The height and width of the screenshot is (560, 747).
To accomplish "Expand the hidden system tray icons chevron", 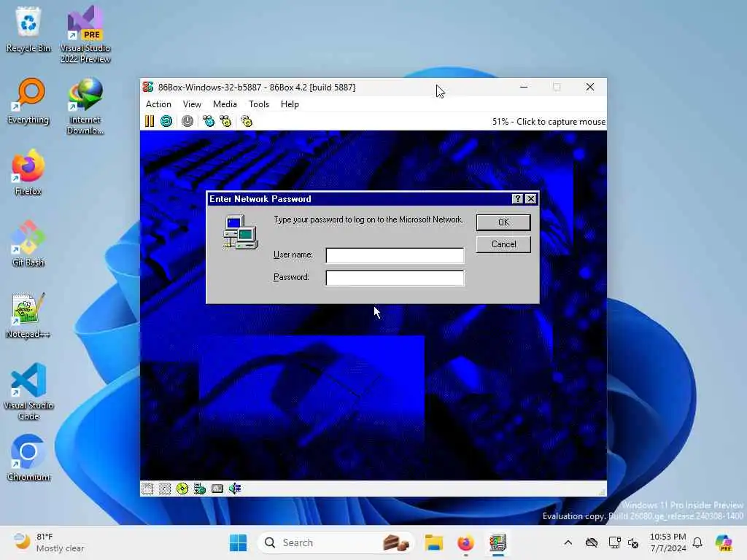I will 568,542.
